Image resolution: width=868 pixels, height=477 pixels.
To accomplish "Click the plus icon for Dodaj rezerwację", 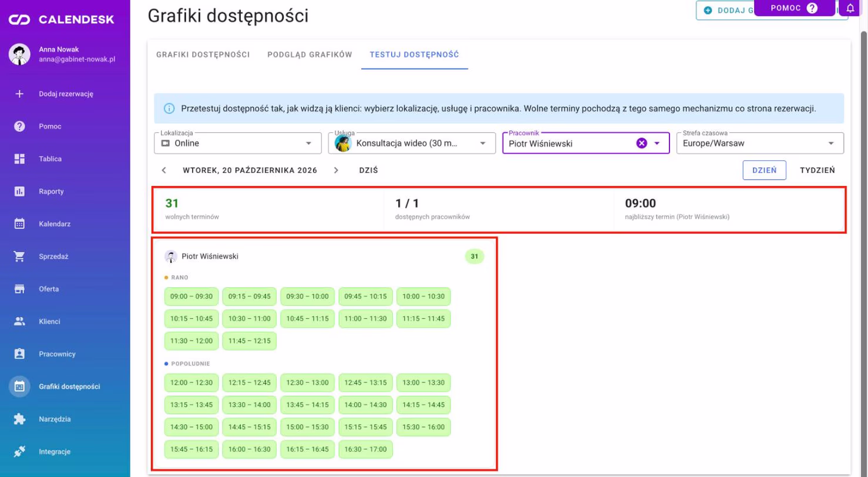I will (19, 93).
